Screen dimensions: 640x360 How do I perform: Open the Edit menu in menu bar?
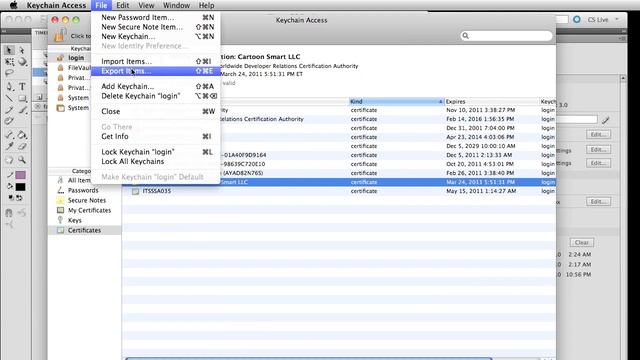pos(122,5)
